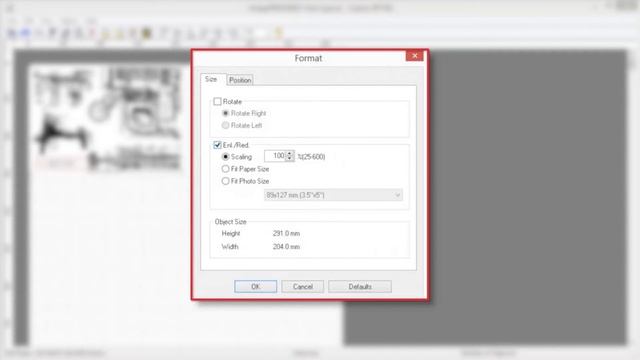This screenshot has width=640, height=360.
Task: Choose Fit Paper Size option
Action: click(x=225, y=169)
